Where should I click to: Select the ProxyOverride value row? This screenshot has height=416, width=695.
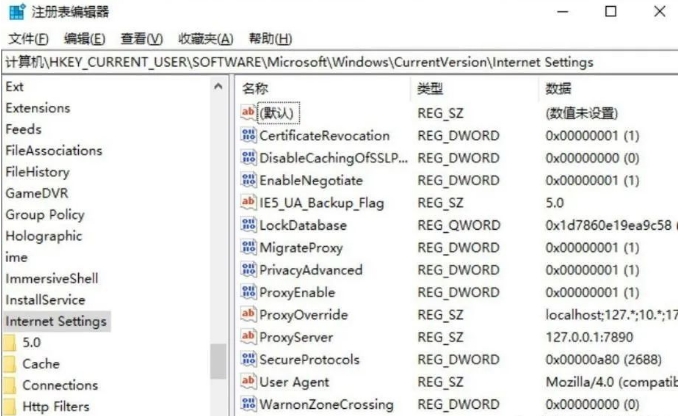303,315
